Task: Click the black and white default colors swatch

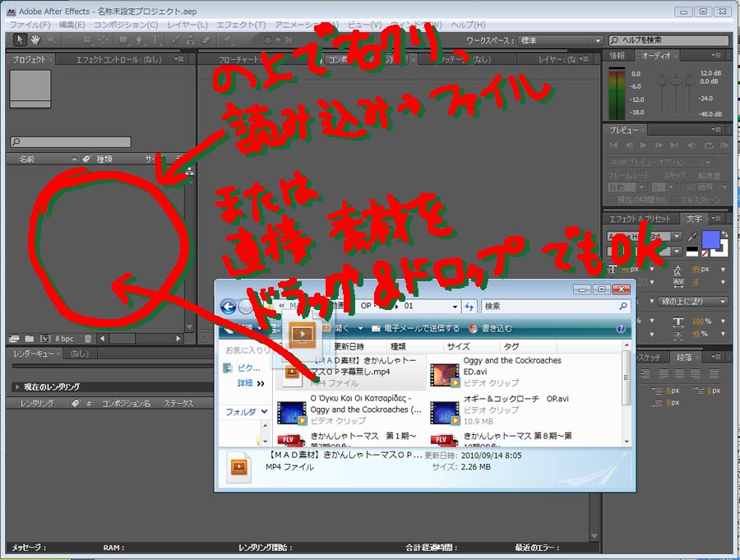Action: (x=691, y=251)
